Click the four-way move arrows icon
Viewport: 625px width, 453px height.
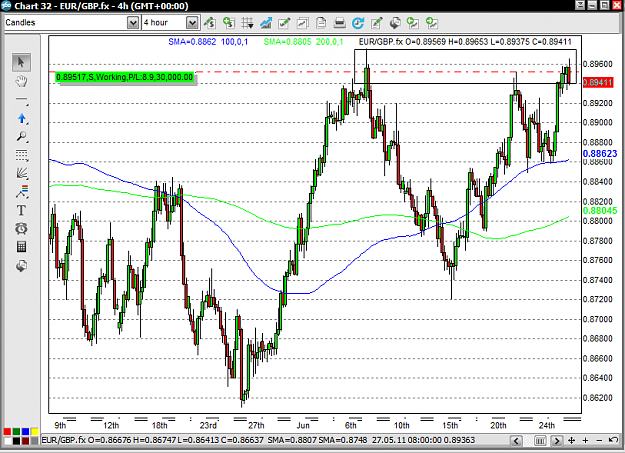point(572,441)
